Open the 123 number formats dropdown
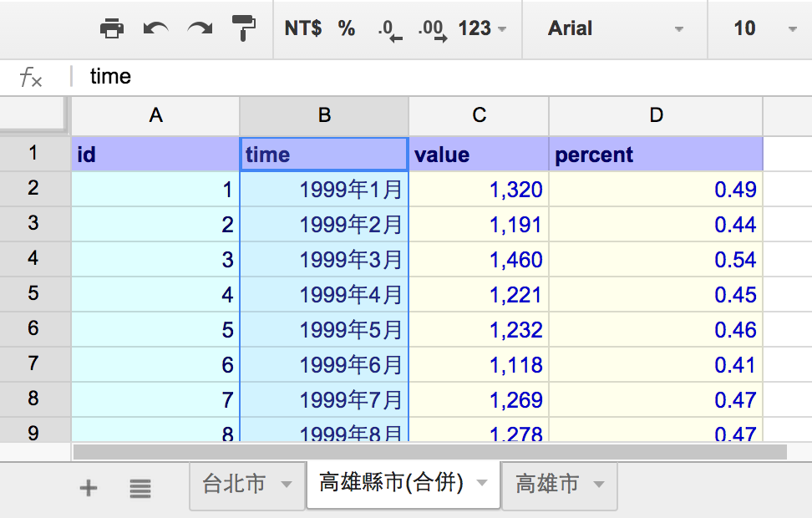Image resolution: width=812 pixels, height=518 pixels. pyautogui.click(x=482, y=28)
